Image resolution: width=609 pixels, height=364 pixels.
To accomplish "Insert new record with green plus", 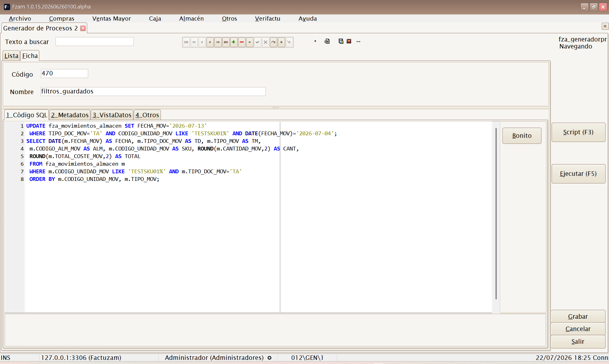I will click(x=234, y=42).
